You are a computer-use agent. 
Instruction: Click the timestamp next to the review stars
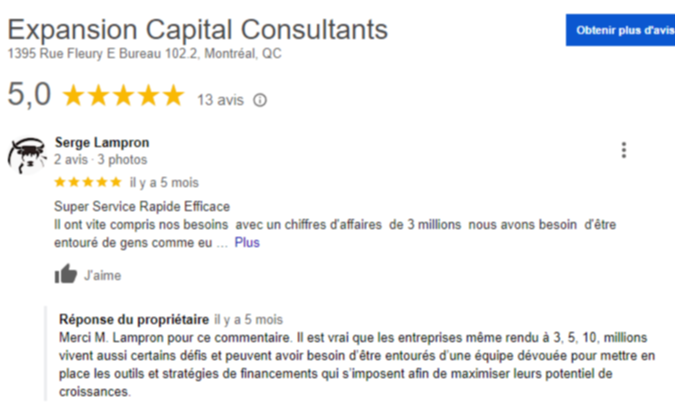[164, 182]
